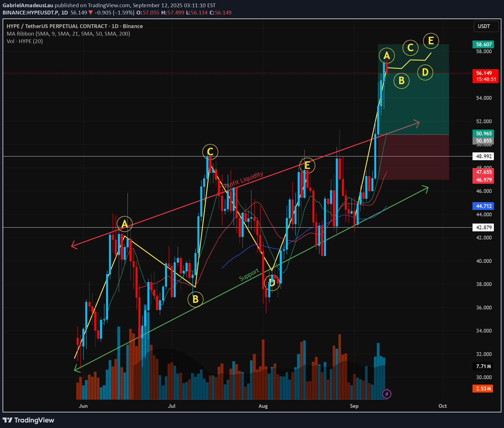504x428 pixels.
Task: Click the low value L:56.134
Action: [197, 13]
